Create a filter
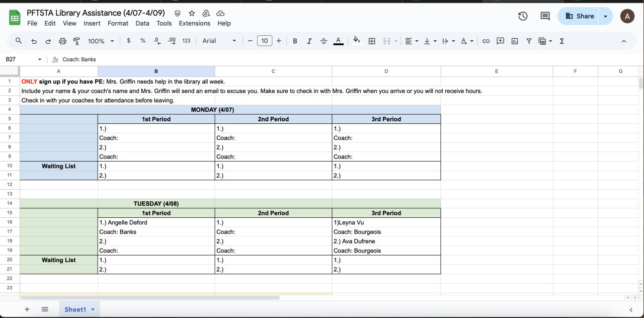 pos(529,41)
